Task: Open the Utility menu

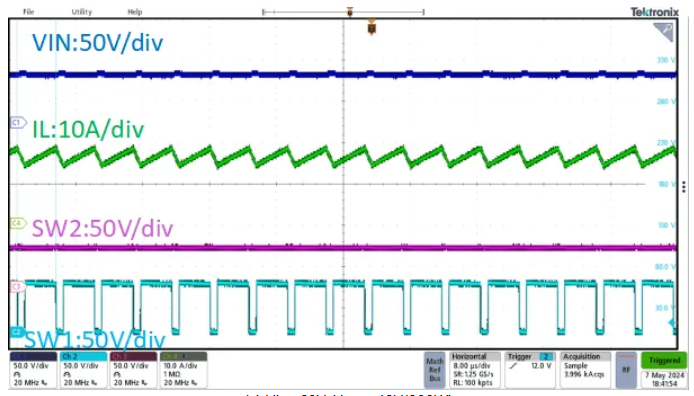Action: coord(82,12)
